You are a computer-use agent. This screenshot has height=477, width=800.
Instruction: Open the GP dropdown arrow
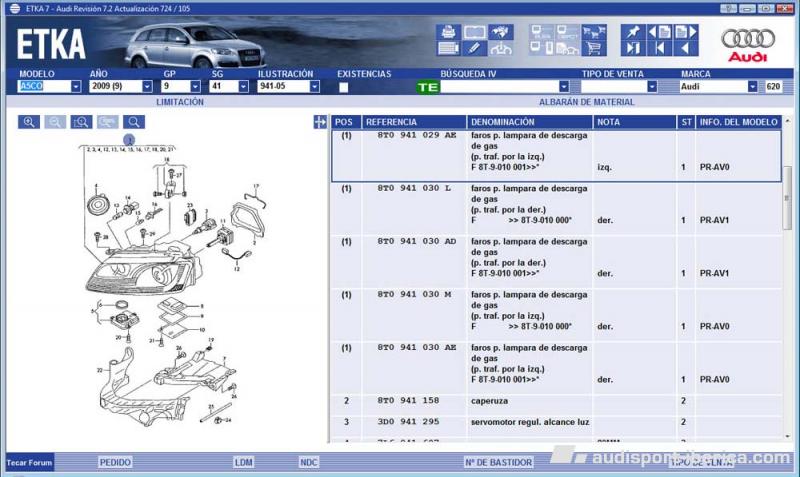tap(195, 87)
